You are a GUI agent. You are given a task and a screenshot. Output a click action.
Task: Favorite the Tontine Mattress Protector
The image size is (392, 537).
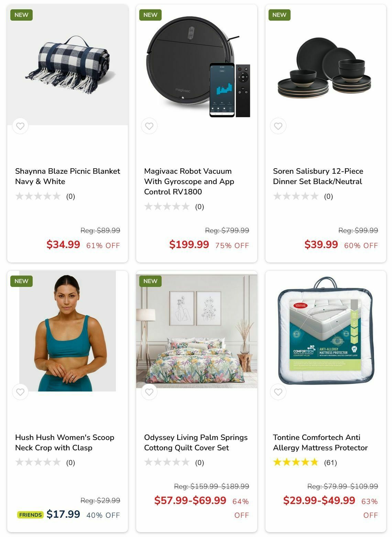278,392
